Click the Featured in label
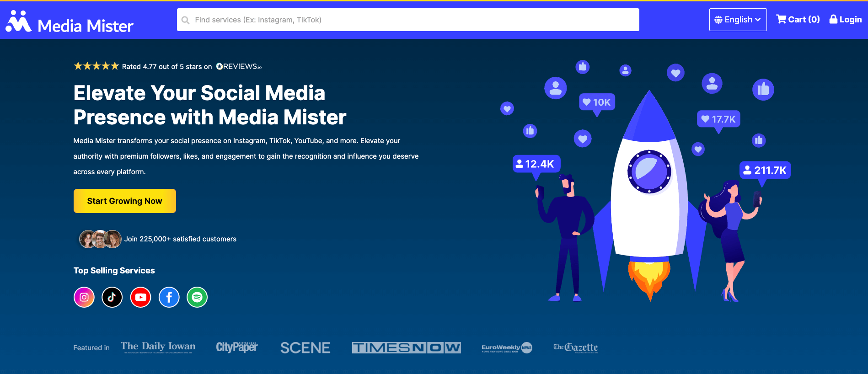Image resolution: width=868 pixels, height=374 pixels. [x=91, y=347]
